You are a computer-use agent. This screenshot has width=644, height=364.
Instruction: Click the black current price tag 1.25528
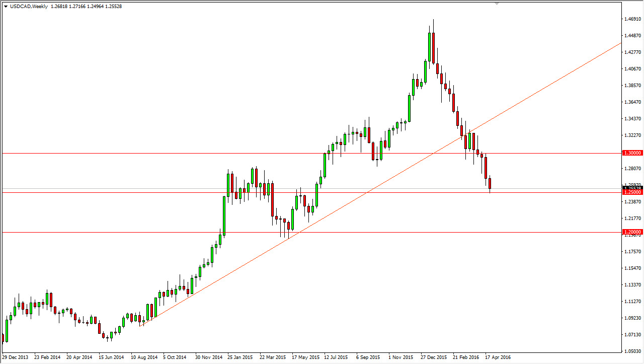click(x=633, y=187)
